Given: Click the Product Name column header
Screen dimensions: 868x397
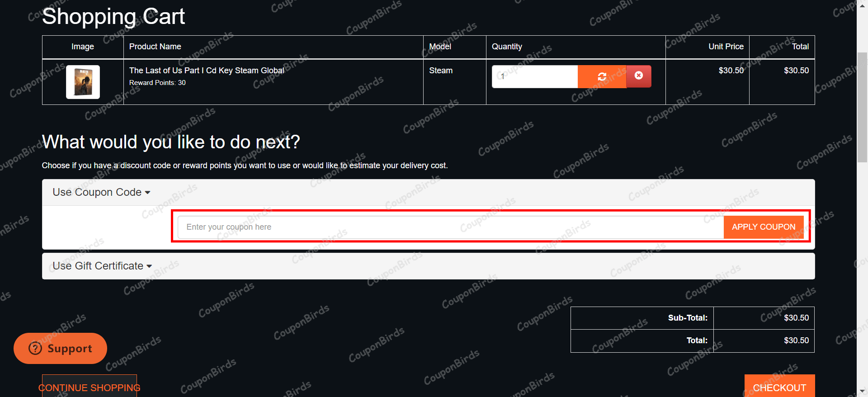Looking at the screenshot, I should (x=155, y=47).
